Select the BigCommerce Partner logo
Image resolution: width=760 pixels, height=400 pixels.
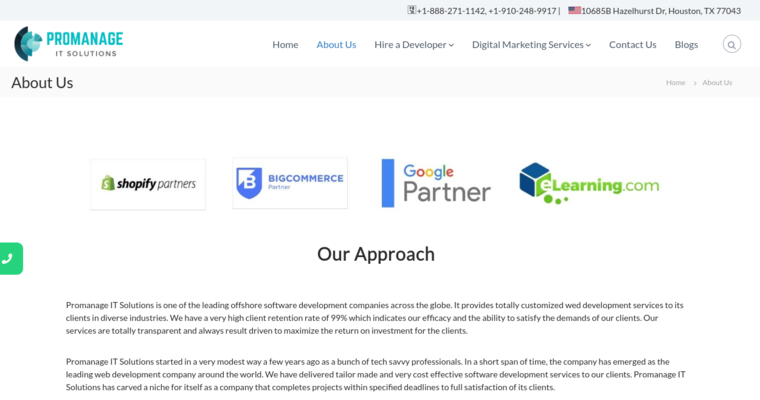point(290,183)
